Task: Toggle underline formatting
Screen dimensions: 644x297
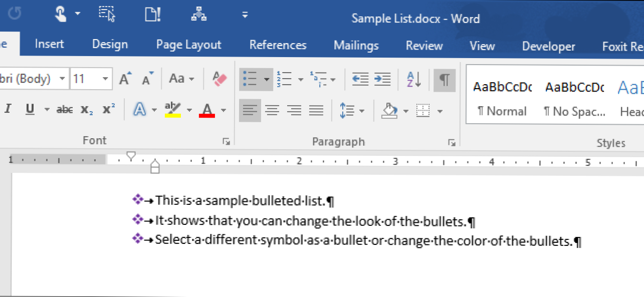Action: (30, 110)
